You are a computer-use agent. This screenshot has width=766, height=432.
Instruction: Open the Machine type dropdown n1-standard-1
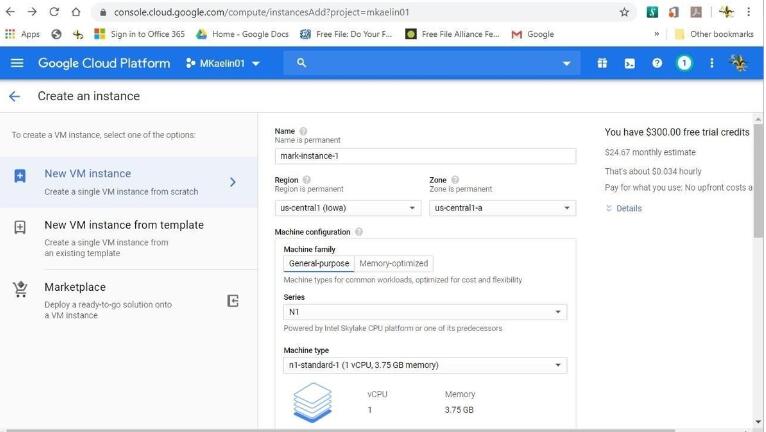425,366
